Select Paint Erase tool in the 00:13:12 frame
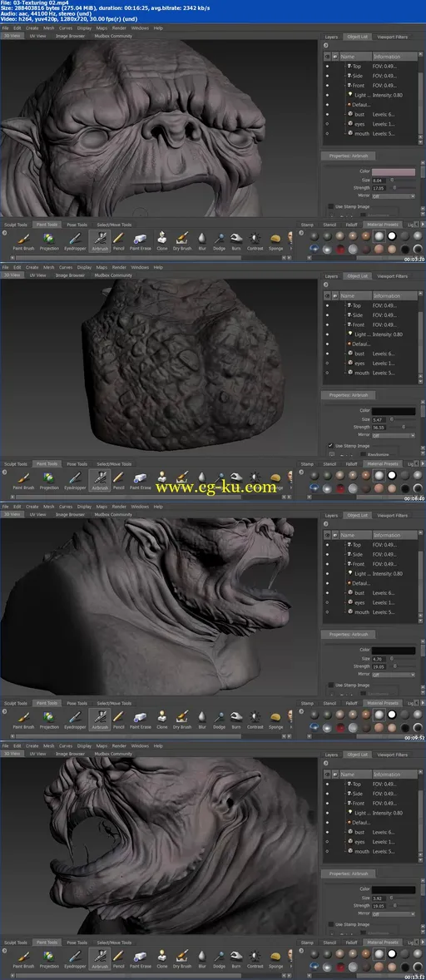Image resolution: width=426 pixels, height=980 pixels. [x=141, y=958]
